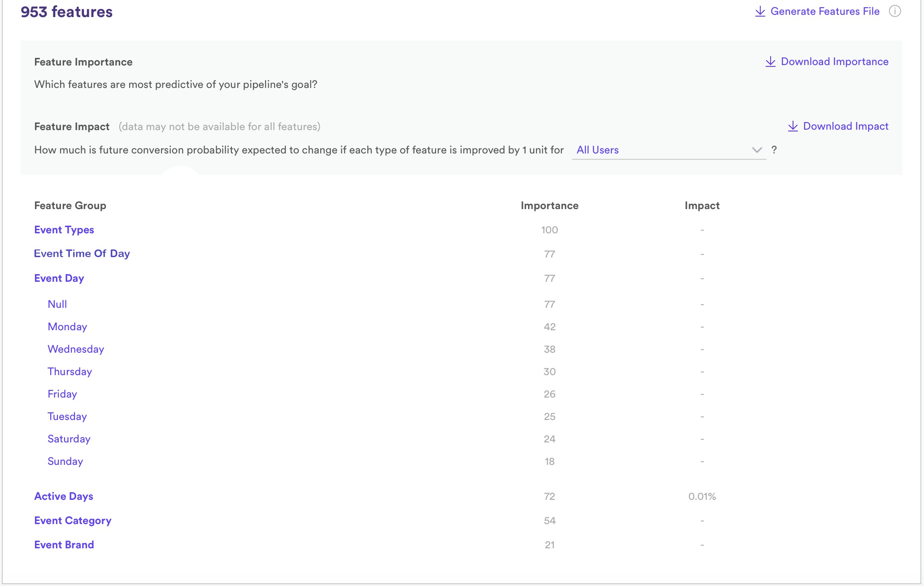924x586 pixels.
Task: Click importance value 72 for Active Days
Action: click(549, 496)
